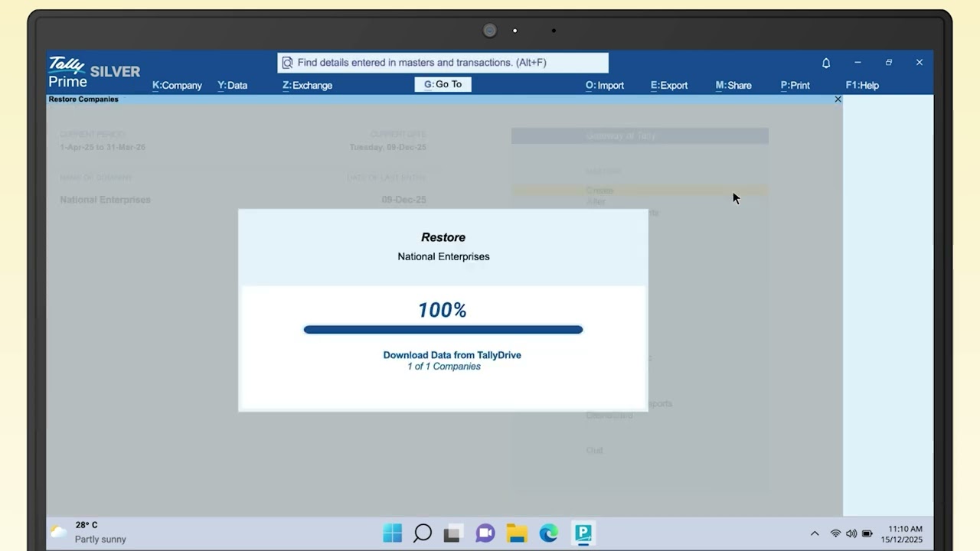Select the highlighted Create menu entry
This screenshot has height=551, width=980.
tap(640, 191)
